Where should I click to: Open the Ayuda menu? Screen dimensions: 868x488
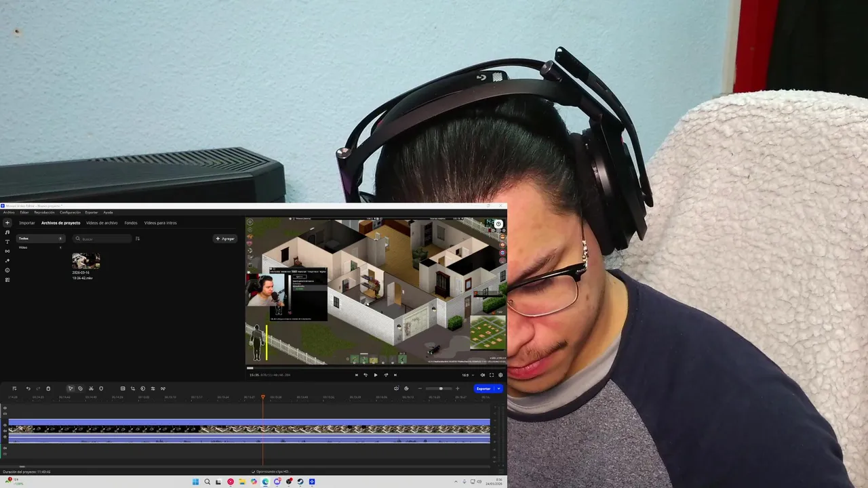pyautogui.click(x=108, y=212)
